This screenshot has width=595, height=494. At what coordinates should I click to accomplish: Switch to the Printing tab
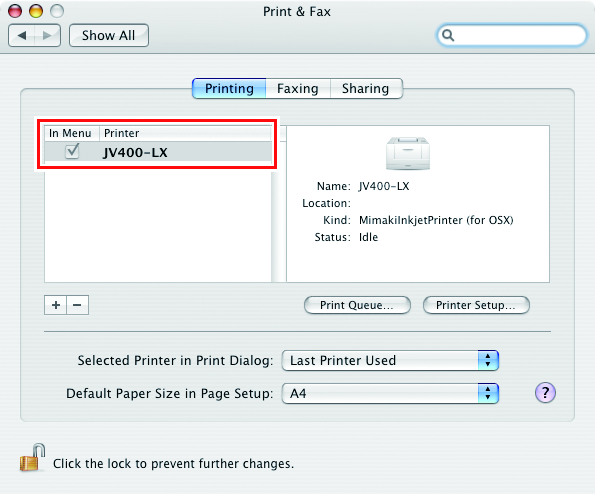229,88
